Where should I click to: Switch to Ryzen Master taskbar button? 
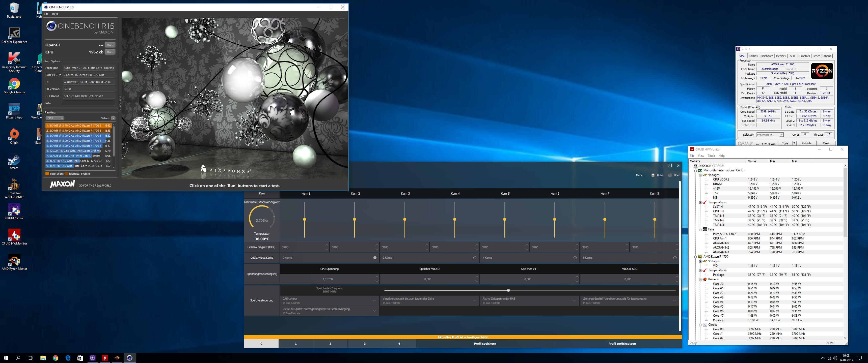pos(117,358)
